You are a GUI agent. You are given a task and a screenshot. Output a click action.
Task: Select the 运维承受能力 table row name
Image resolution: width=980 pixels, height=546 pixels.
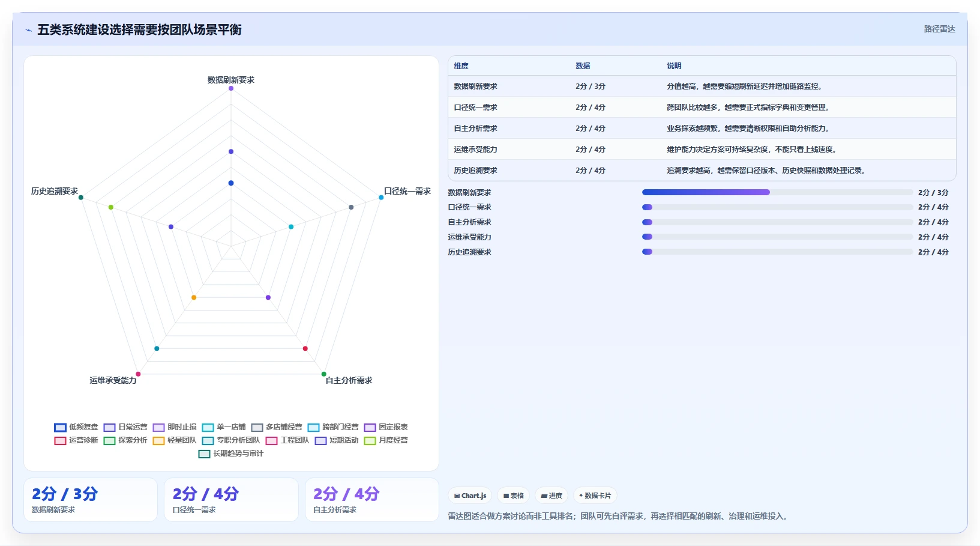475,150
